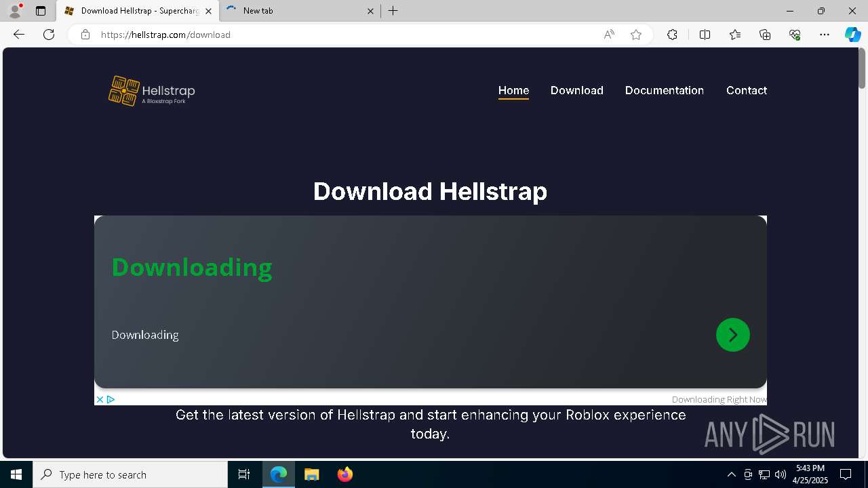Viewport: 868px width, 488px height.
Task: Open Browser essentials
Action: 795,35
